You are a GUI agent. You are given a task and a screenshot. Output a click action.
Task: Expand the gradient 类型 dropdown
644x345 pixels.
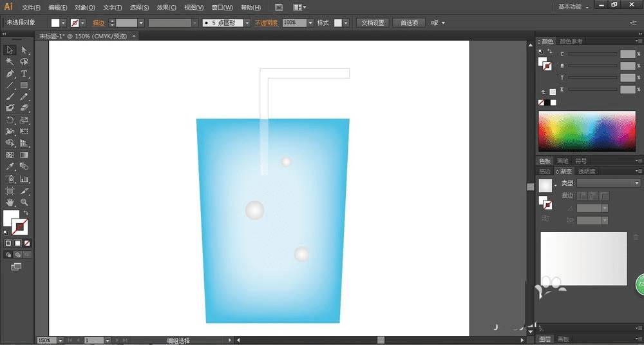[x=635, y=183]
